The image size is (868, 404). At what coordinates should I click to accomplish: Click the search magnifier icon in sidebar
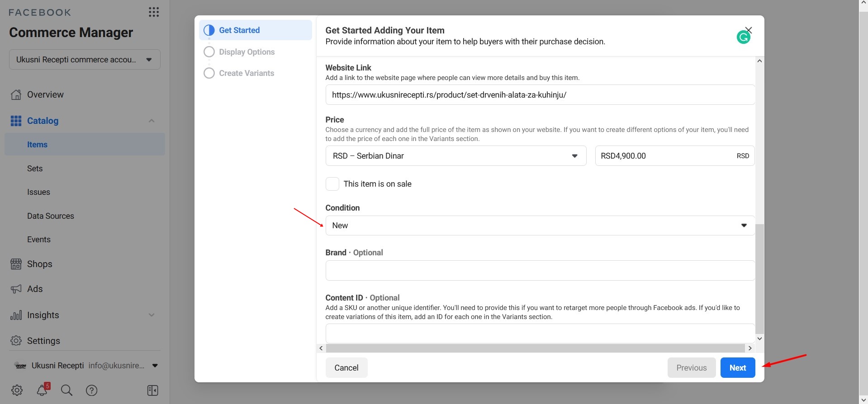pos(66,390)
